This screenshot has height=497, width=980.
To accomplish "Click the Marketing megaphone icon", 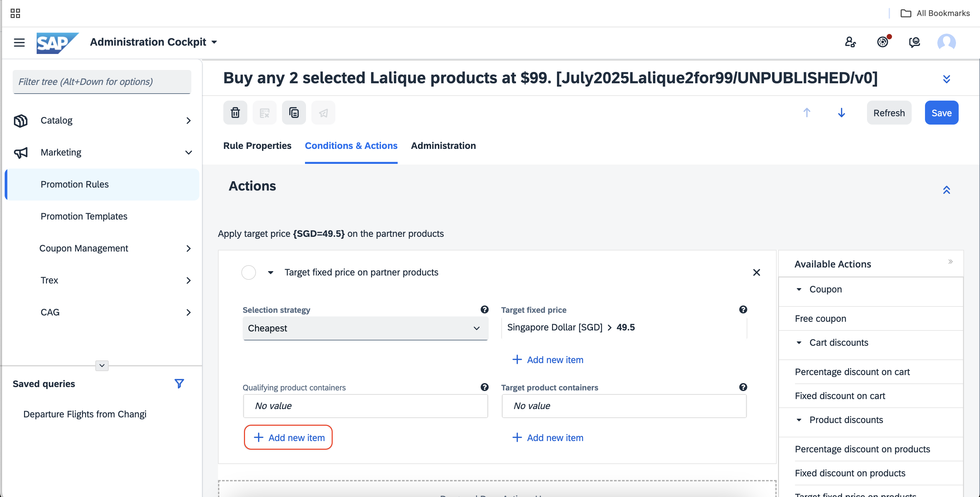I will [21, 153].
